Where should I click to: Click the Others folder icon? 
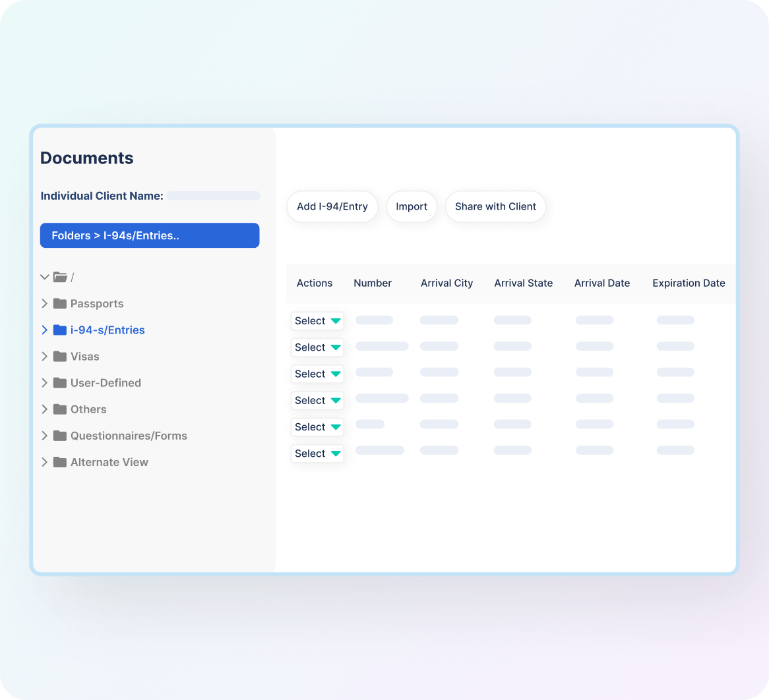click(x=60, y=409)
